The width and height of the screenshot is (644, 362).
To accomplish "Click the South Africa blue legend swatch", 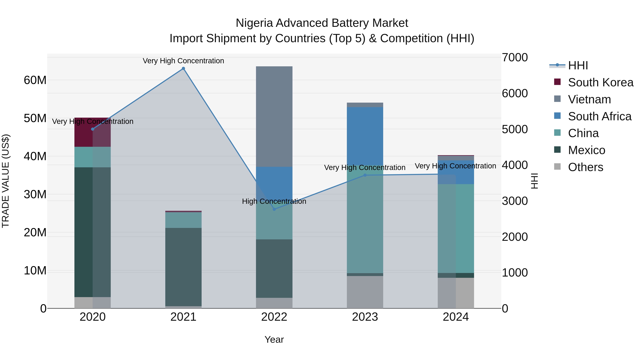I will (x=557, y=116).
